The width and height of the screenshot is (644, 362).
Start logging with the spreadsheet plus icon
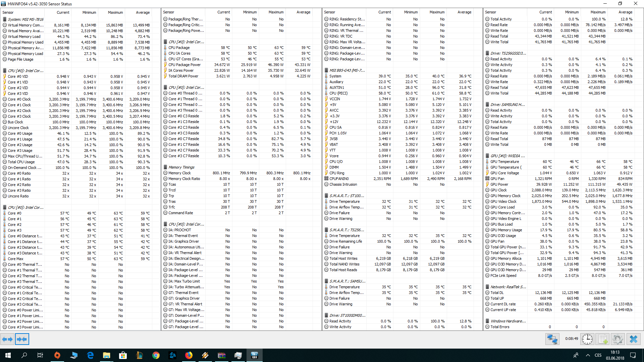pos(603,339)
